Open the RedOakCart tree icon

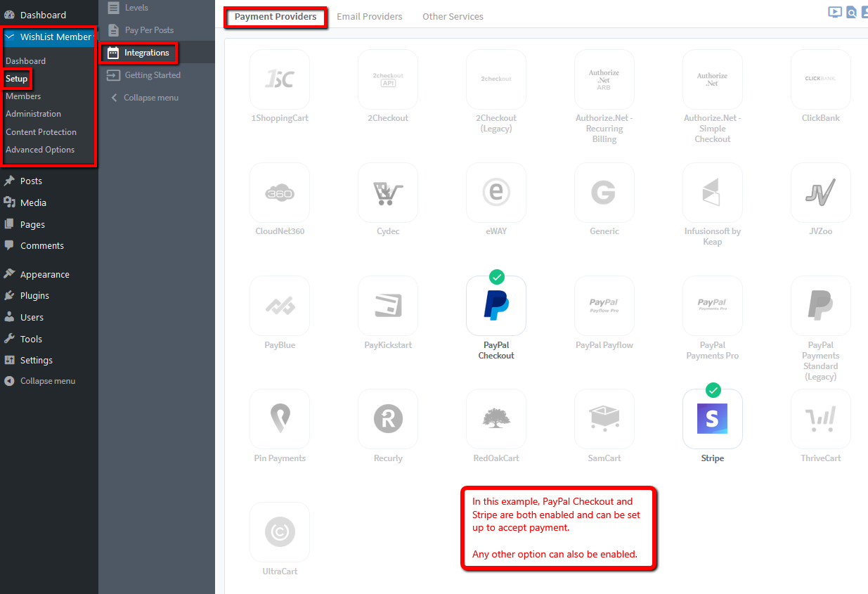(496, 419)
